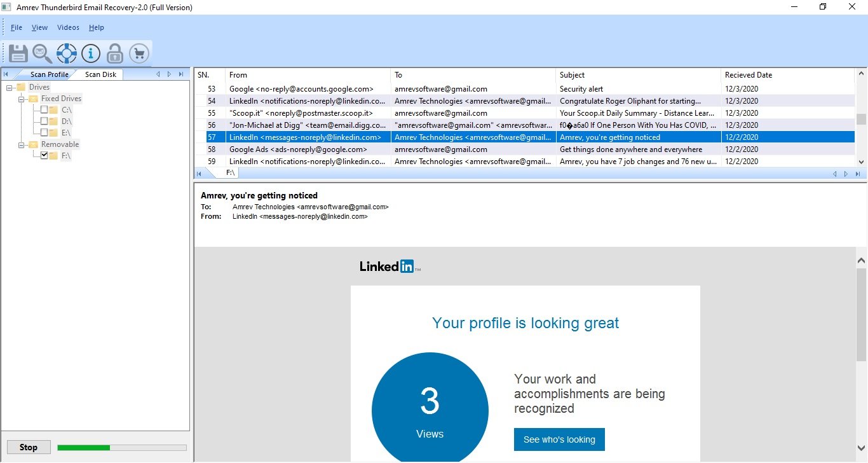
Task: Enable the D:\ drive checkbox
Action: coord(44,121)
